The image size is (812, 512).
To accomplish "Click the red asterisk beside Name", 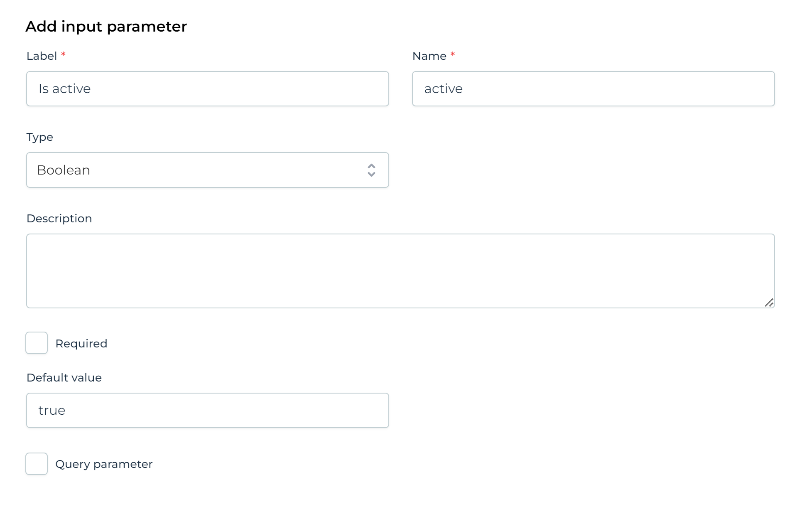I will (453, 54).
